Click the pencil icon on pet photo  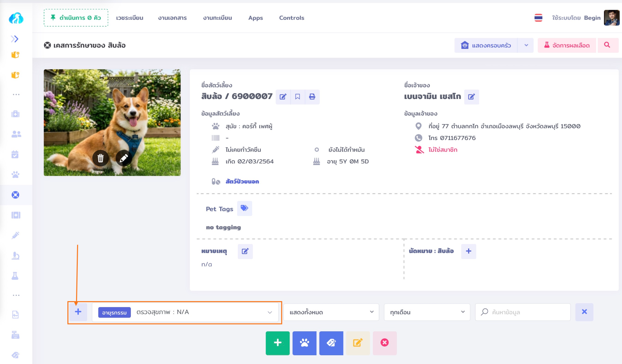124,158
